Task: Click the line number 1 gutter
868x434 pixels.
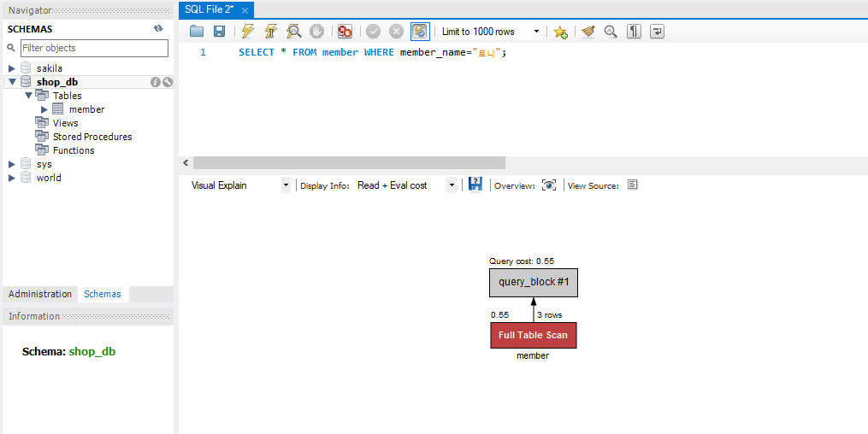Action: coord(203,52)
